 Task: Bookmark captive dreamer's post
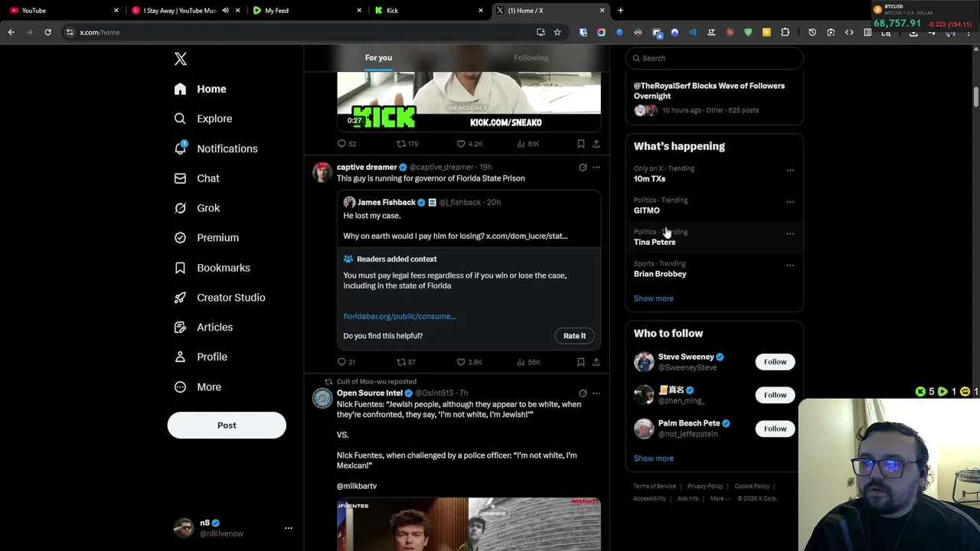point(581,362)
